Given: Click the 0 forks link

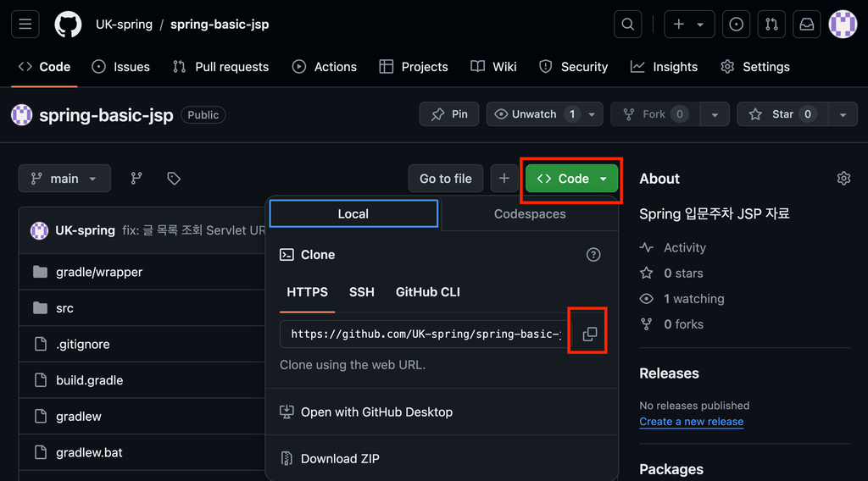Looking at the screenshot, I should click(671, 324).
